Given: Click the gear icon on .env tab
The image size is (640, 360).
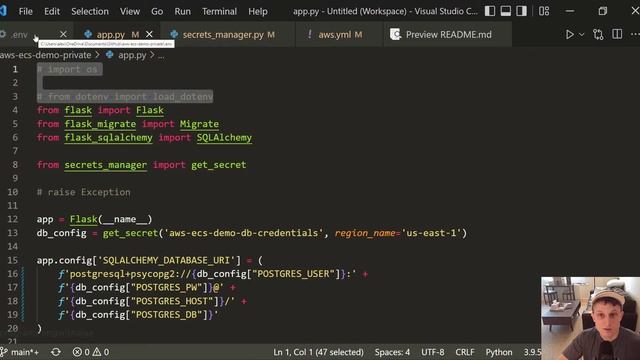Looking at the screenshot, I should (2, 34).
